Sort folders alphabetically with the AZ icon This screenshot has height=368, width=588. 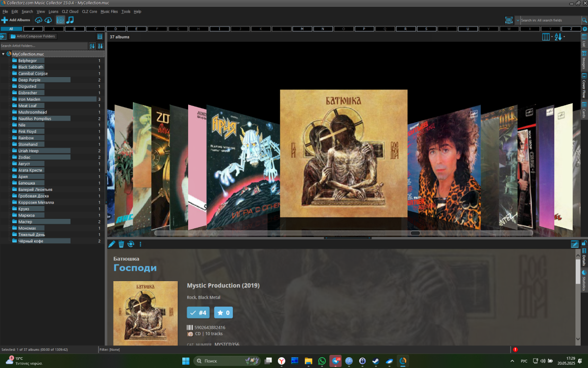click(x=92, y=46)
